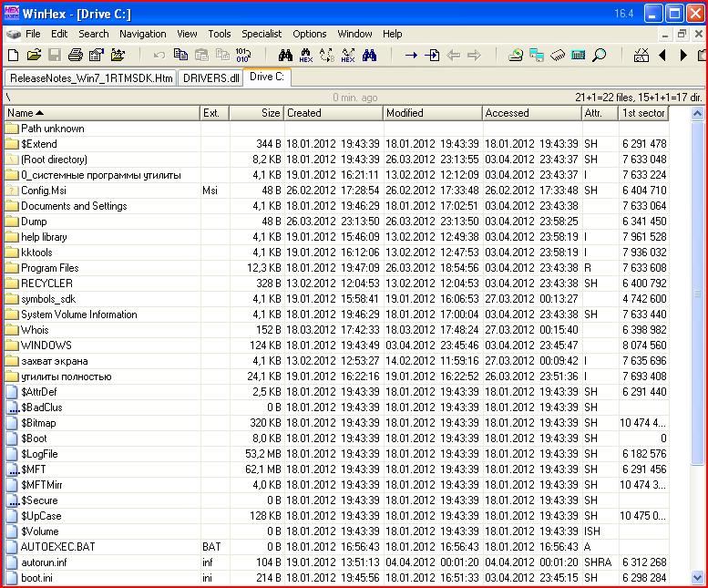Click the Analyze magnifying glass icon
This screenshot has height=588, width=708.
tap(600, 56)
